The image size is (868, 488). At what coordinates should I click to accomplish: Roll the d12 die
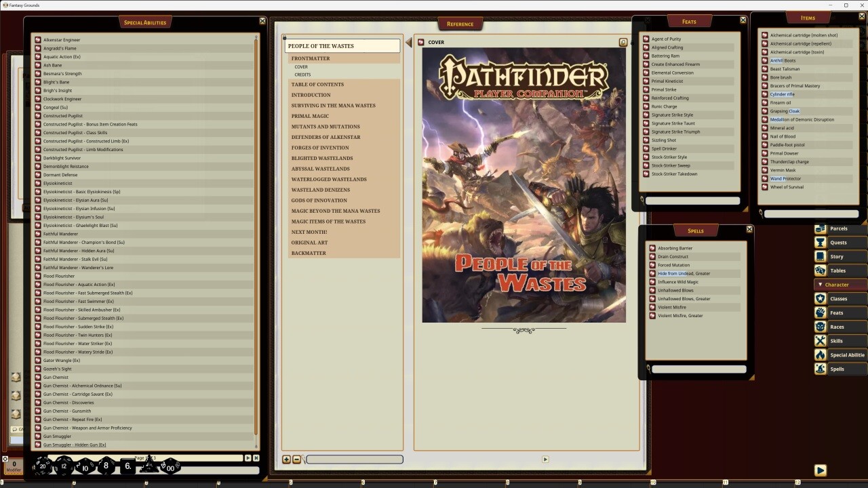point(62,467)
